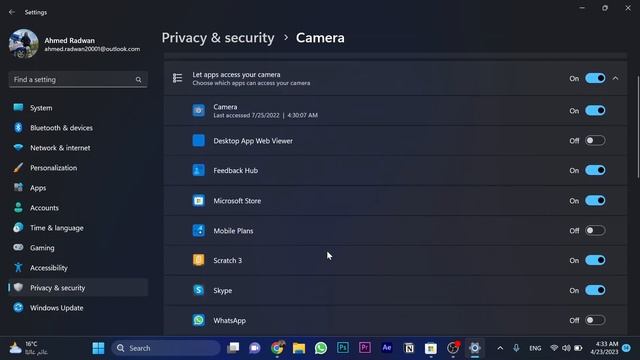
Task: Open Network & internet settings
Action: tap(78, 148)
